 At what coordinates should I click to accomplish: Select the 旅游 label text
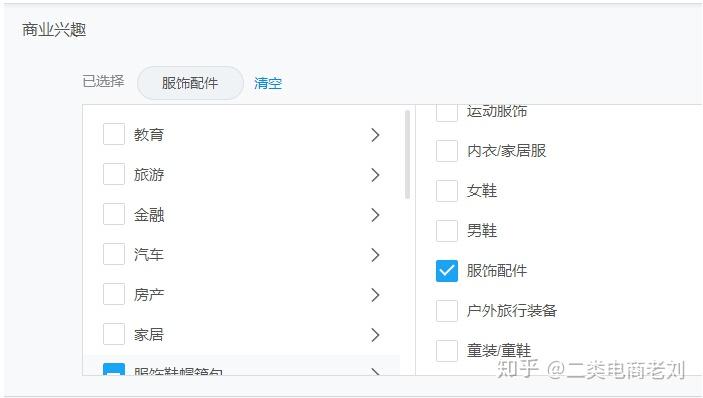tap(149, 174)
